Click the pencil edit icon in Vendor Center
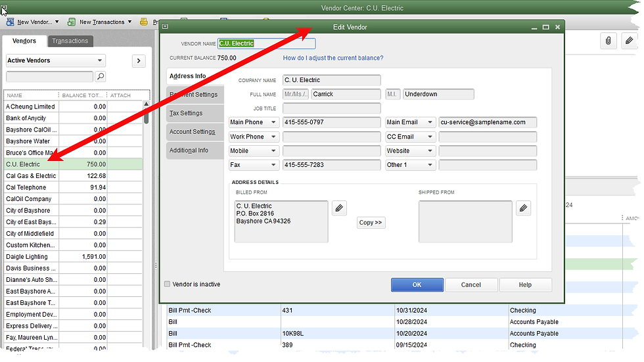644x362 pixels. coord(629,41)
